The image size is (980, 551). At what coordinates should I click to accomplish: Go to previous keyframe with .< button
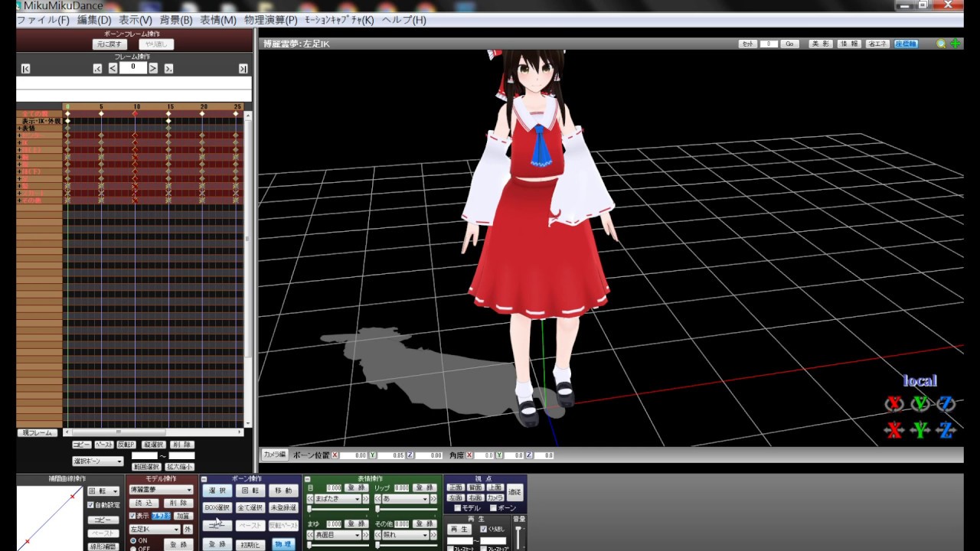[97, 69]
